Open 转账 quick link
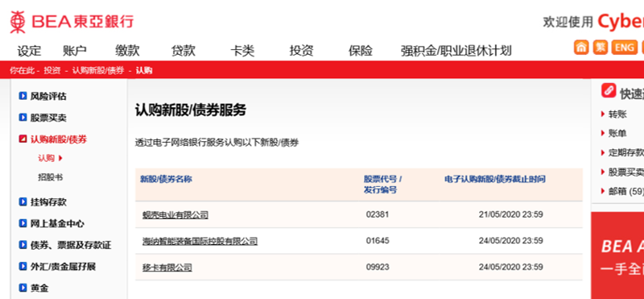This screenshot has height=299, width=644. [x=617, y=114]
